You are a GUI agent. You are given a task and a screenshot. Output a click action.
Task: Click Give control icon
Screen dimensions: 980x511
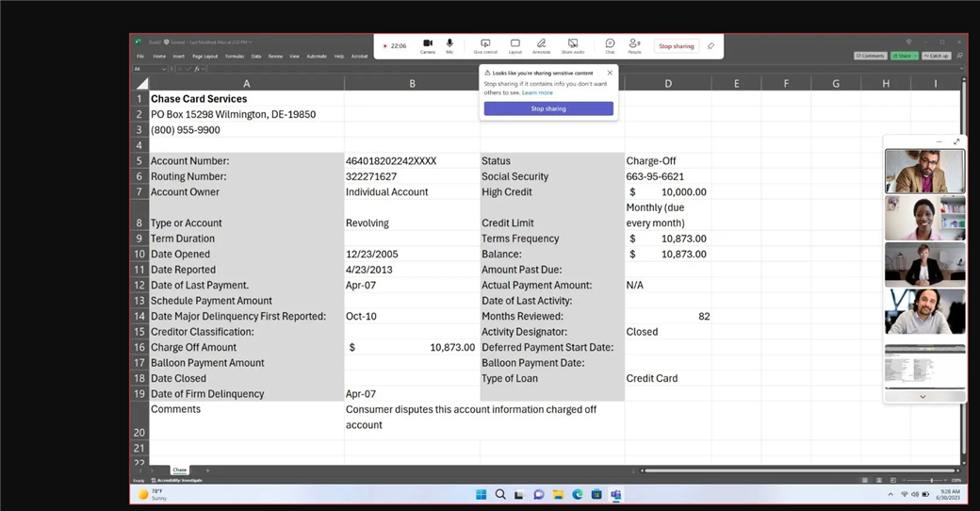click(485, 45)
